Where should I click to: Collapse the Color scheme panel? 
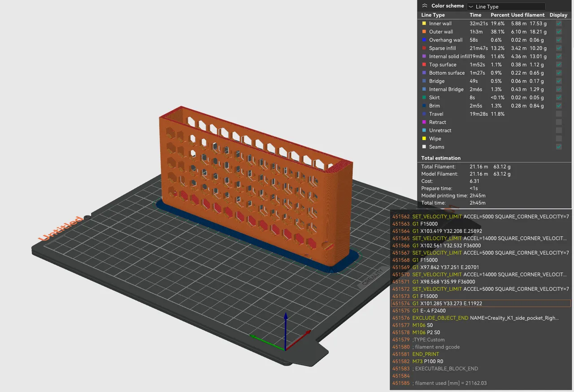pyautogui.click(x=424, y=5)
